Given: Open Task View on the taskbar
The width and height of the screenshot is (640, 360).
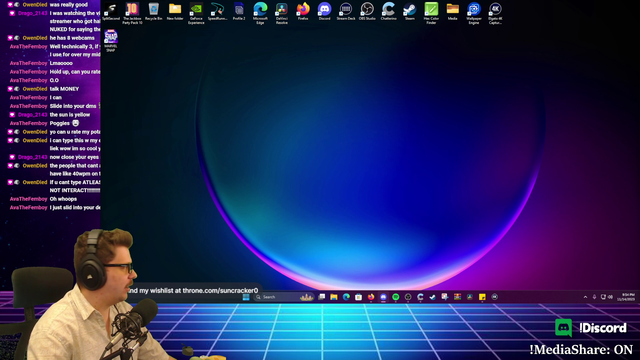Looking at the screenshot, I should click(322, 297).
